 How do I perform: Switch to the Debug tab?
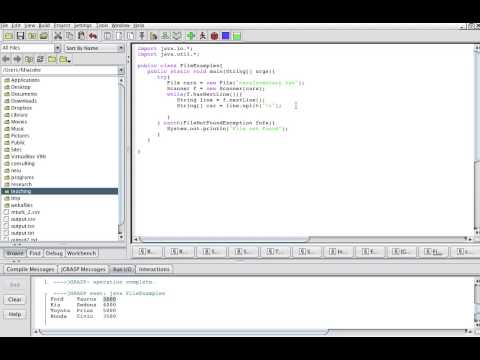coord(54,253)
